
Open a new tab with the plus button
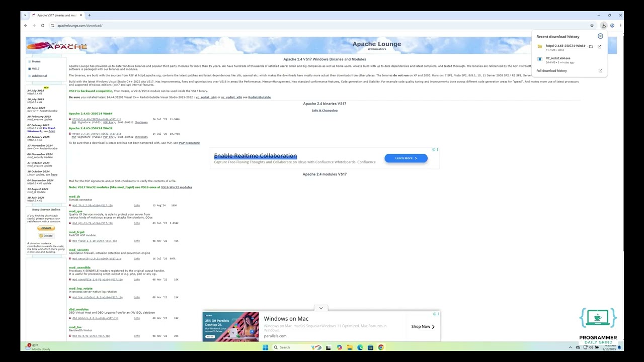[x=89, y=16]
